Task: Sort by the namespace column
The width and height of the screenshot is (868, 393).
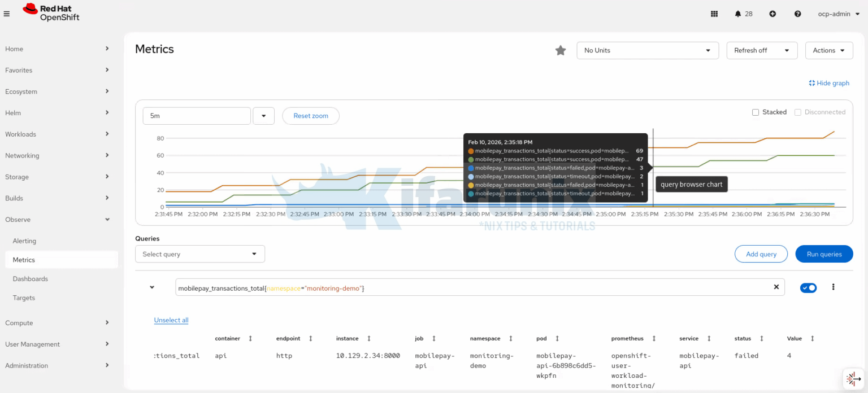Action: [x=511, y=338]
